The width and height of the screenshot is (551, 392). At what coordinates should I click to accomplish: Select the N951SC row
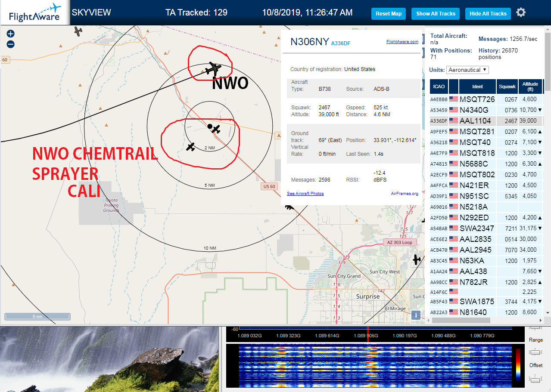tap(486, 196)
